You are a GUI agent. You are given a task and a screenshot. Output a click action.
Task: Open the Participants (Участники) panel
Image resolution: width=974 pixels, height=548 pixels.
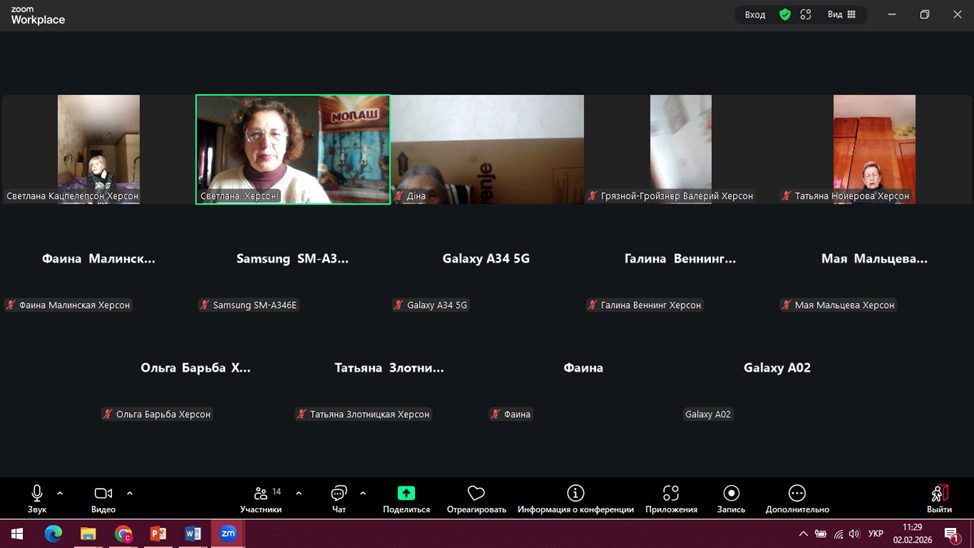(262, 493)
